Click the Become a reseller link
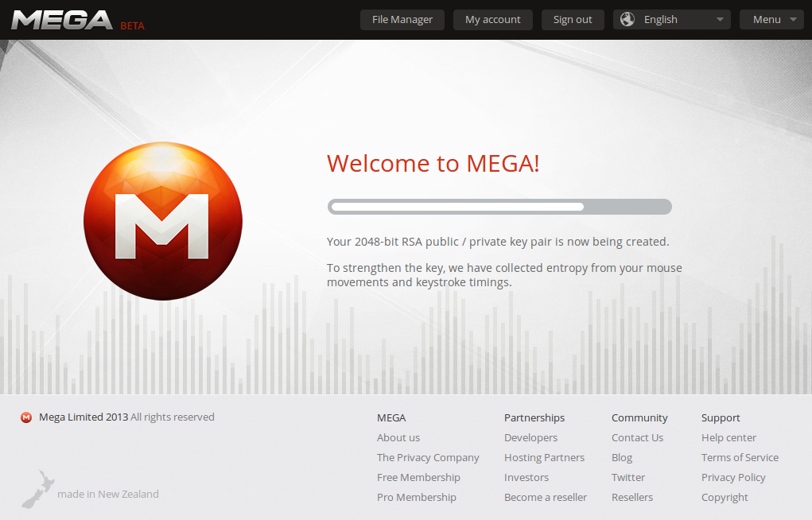 [x=546, y=497]
